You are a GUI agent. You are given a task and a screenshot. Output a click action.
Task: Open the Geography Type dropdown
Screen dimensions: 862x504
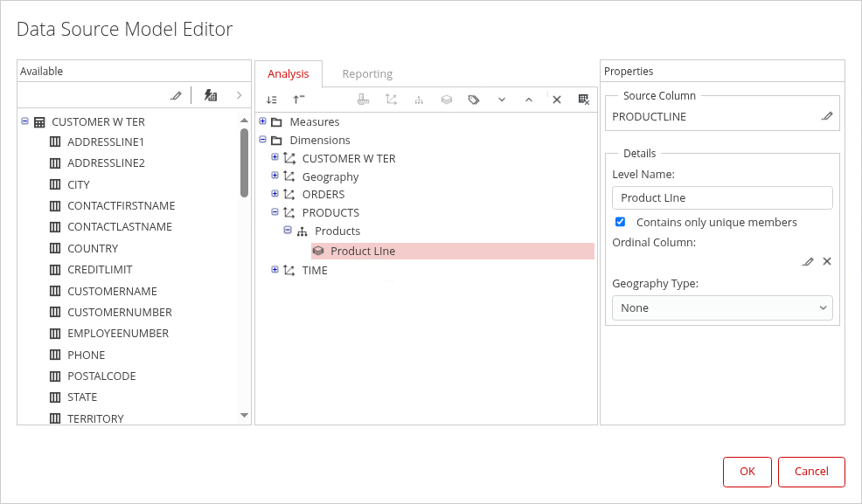point(722,307)
